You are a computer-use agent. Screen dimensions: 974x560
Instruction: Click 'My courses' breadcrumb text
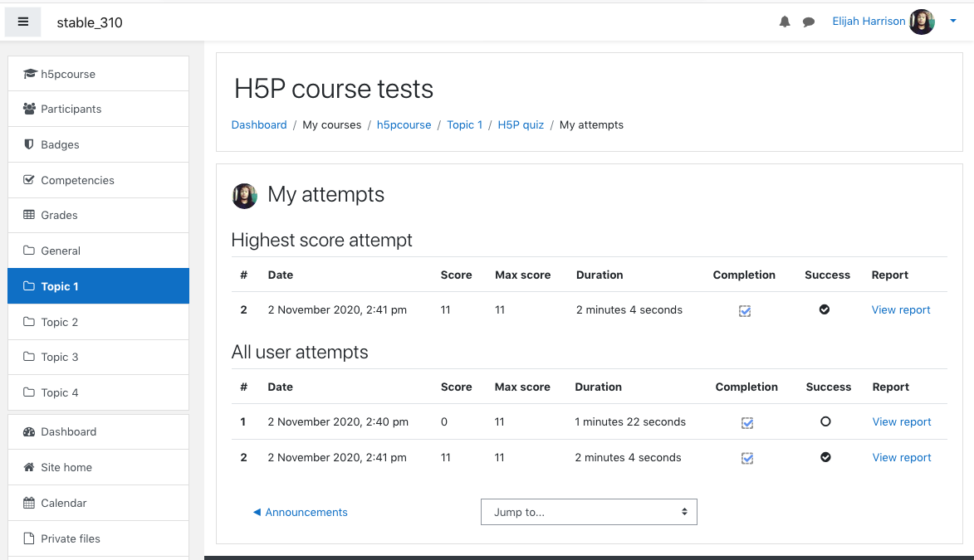point(331,124)
